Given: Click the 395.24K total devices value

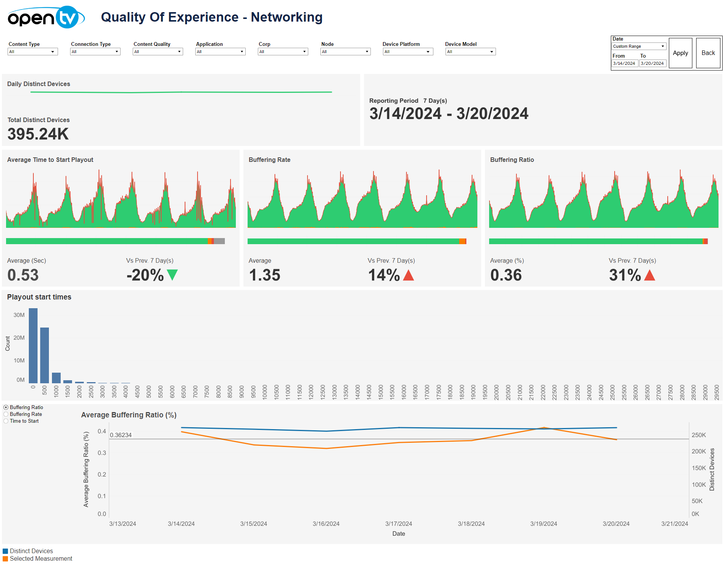Looking at the screenshot, I should (x=38, y=134).
